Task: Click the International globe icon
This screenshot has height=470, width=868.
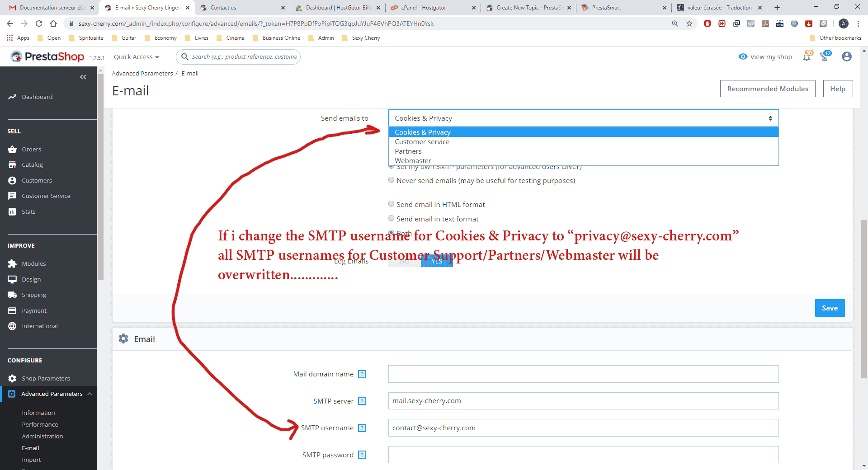Action: click(12, 326)
